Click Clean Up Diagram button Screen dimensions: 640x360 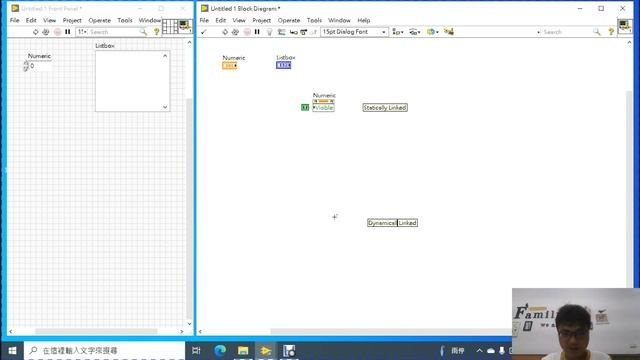point(449,32)
